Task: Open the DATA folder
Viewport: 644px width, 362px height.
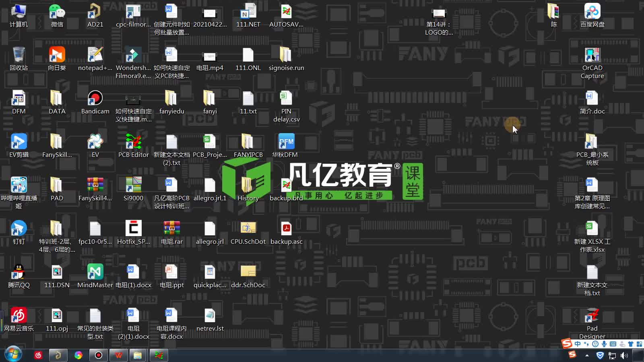Action: coord(57,102)
